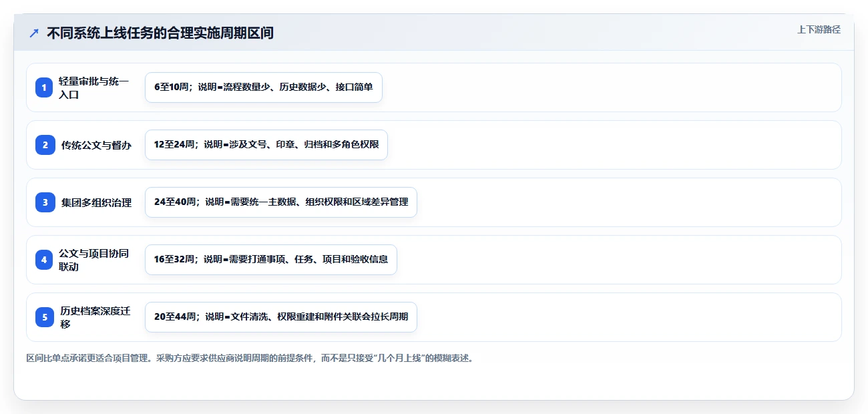Click the 传统公文与督办 label
The width and height of the screenshot is (868, 414).
coord(96,145)
